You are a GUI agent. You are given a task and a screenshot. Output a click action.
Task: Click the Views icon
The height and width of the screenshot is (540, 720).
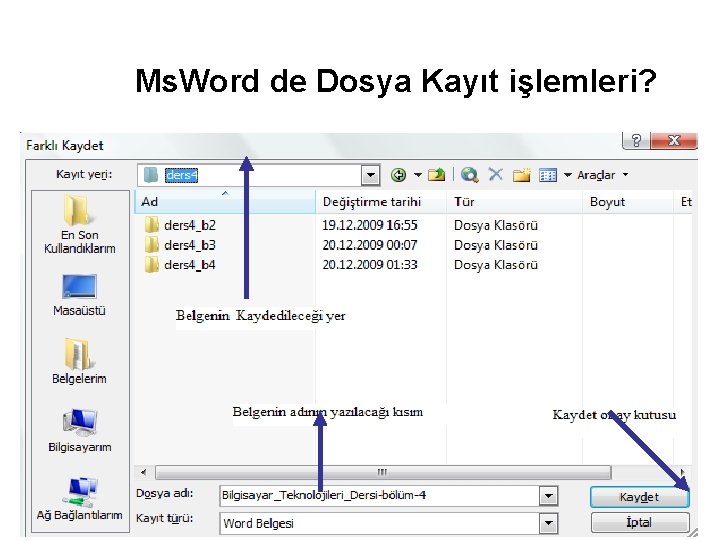click(x=548, y=175)
